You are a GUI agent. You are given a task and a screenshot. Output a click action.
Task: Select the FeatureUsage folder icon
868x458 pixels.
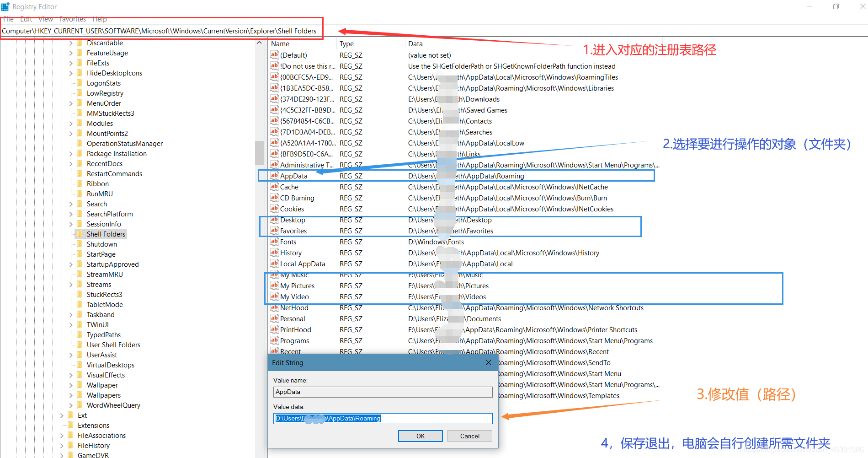click(x=80, y=53)
